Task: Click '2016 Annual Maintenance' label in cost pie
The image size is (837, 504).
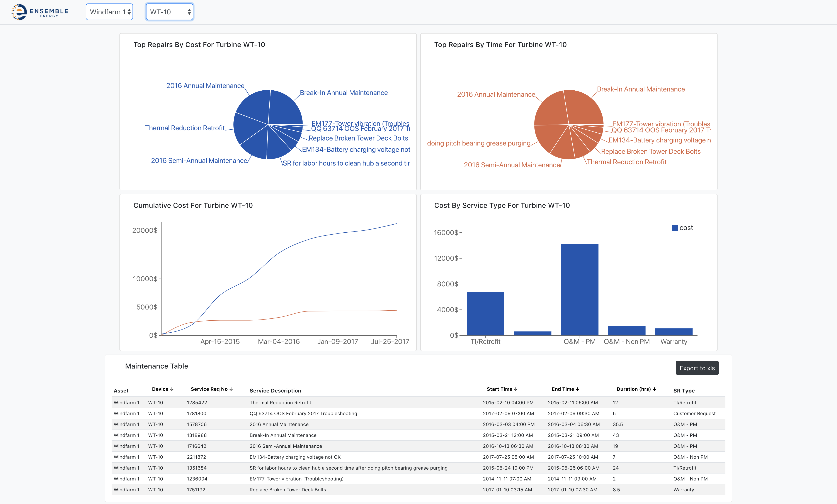Action: pos(205,86)
